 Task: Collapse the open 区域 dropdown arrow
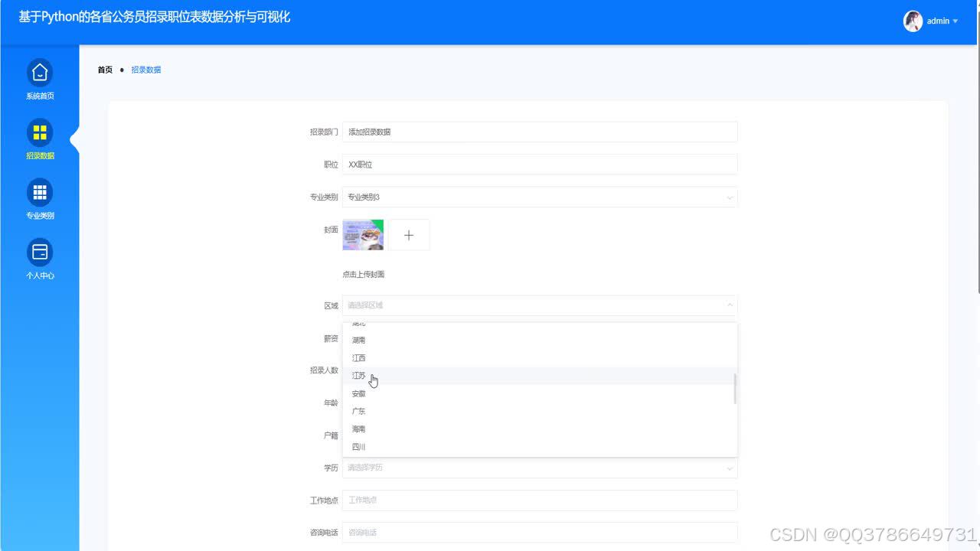727,305
